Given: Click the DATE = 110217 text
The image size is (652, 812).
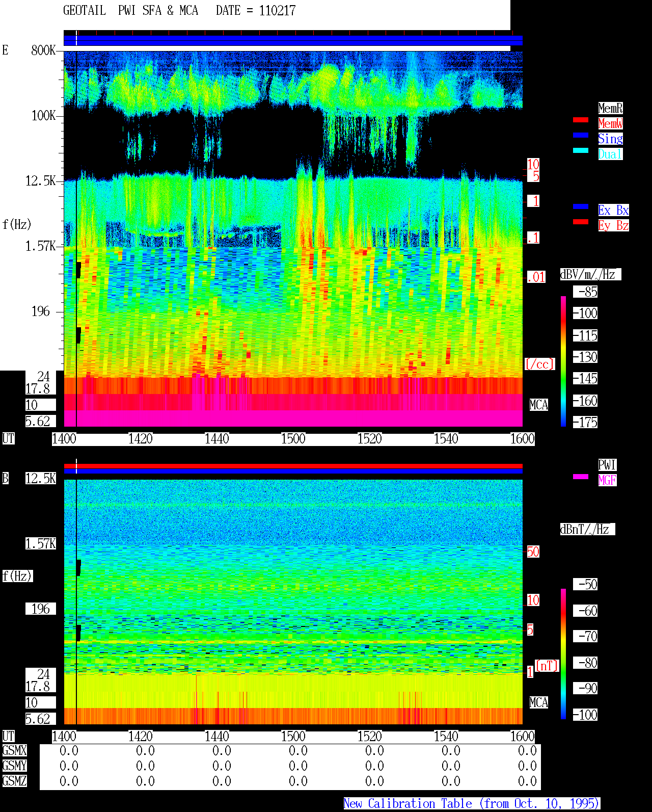Looking at the screenshot, I should pos(256,11).
